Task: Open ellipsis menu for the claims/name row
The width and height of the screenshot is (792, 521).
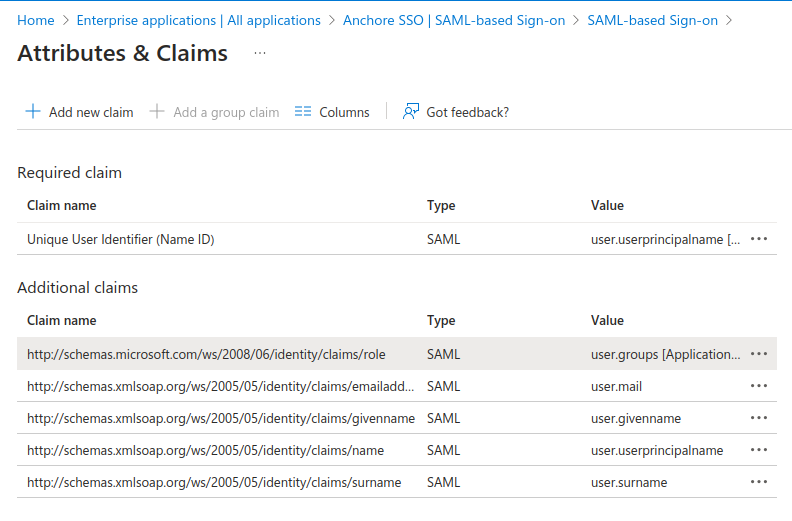Action: coord(759,450)
